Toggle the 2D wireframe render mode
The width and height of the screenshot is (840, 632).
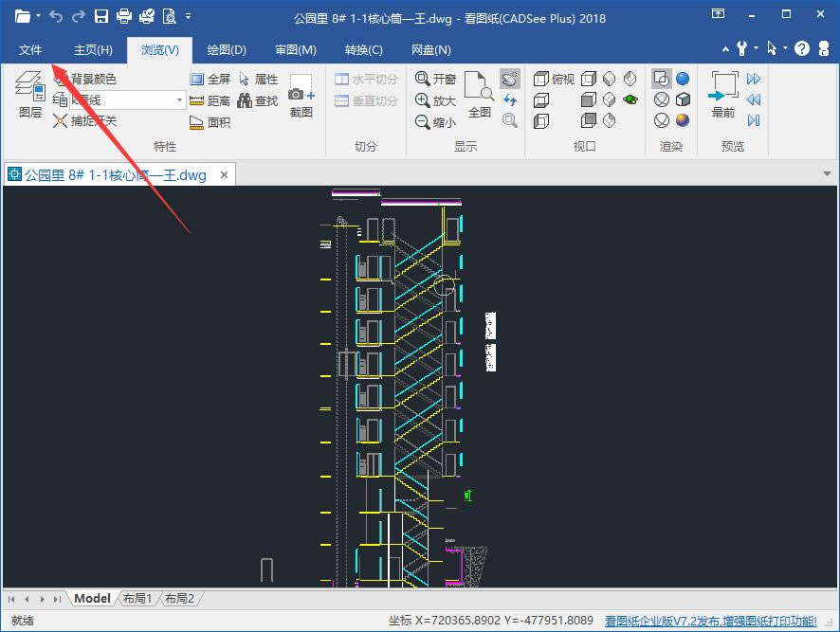click(x=662, y=79)
